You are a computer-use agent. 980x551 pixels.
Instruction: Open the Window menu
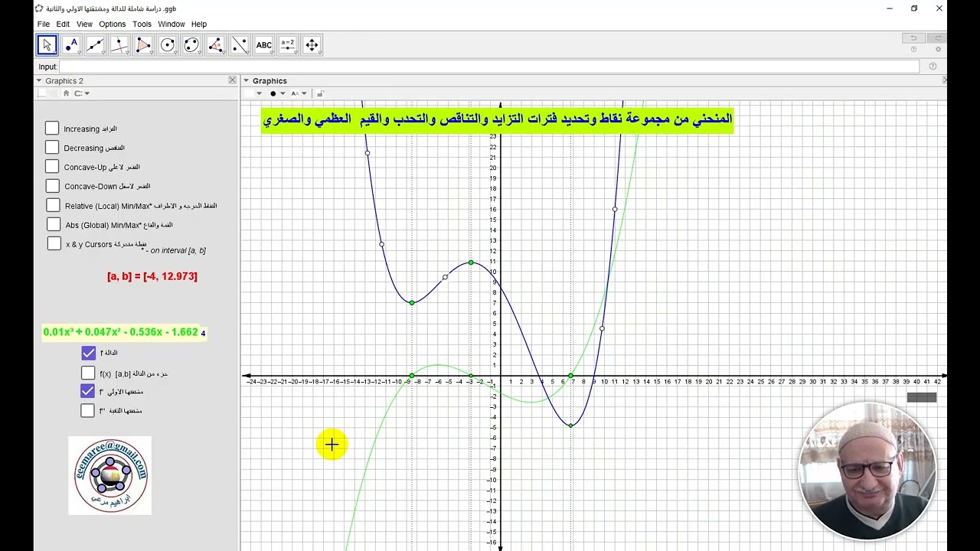coord(171,24)
